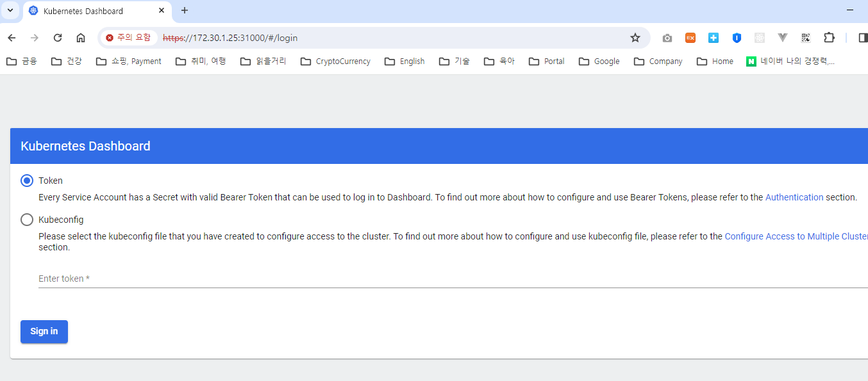Open the 금융 bookmark folder
868x381 pixels.
(22, 61)
